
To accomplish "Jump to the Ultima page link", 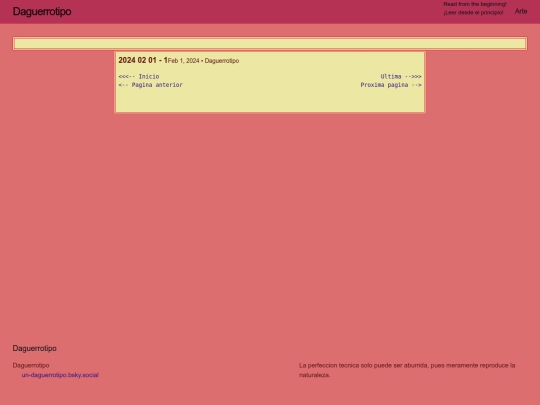I will (x=401, y=76).
